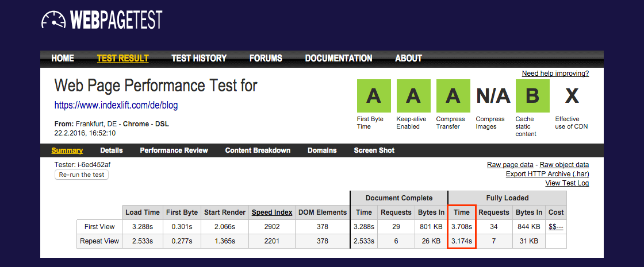The height and width of the screenshot is (267, 644).
Task: Switch to the Details tab
Action: pyautogui.click(x=112, y=150)
